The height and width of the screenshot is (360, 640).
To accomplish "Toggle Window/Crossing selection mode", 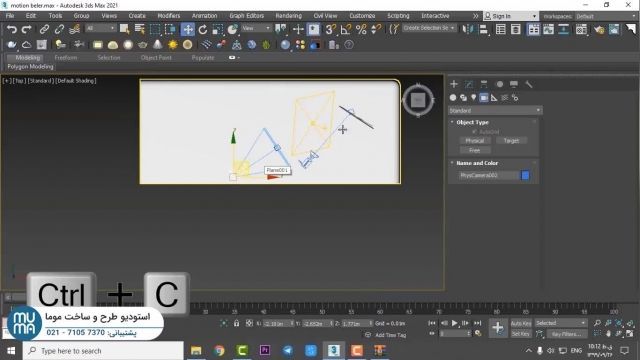I will pyautogui.click(x=170, y=29).
